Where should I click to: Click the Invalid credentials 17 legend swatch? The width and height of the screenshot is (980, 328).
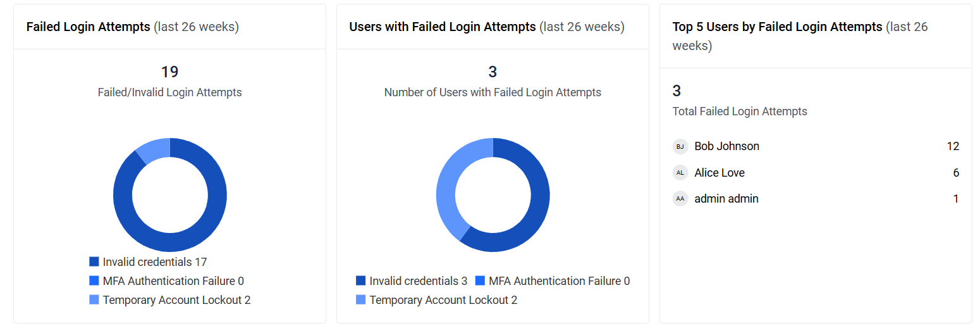click(x=94, y=262)
